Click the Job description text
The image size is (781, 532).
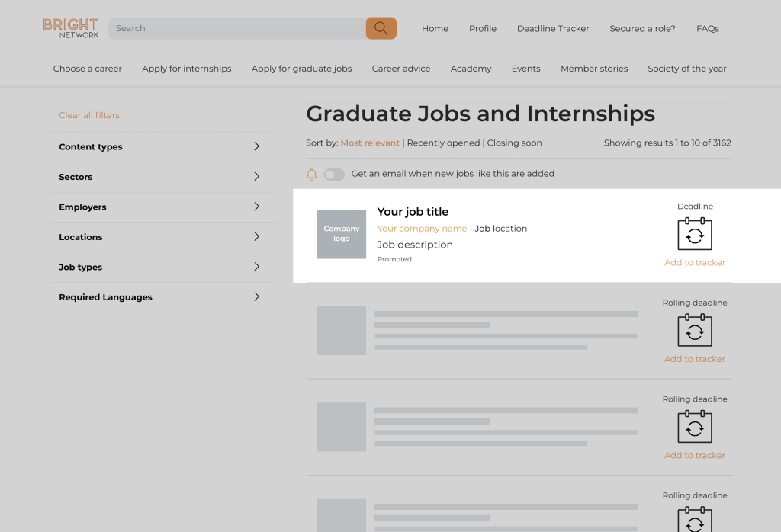(415, 245)
